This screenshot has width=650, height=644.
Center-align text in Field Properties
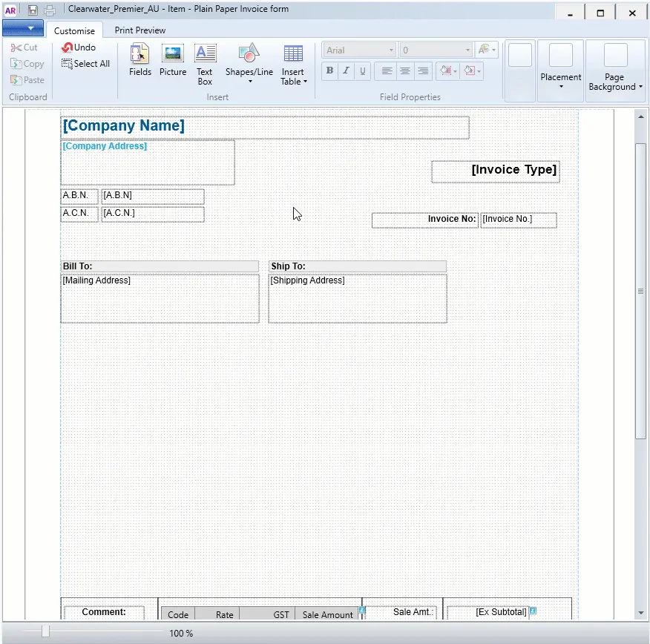404,71
